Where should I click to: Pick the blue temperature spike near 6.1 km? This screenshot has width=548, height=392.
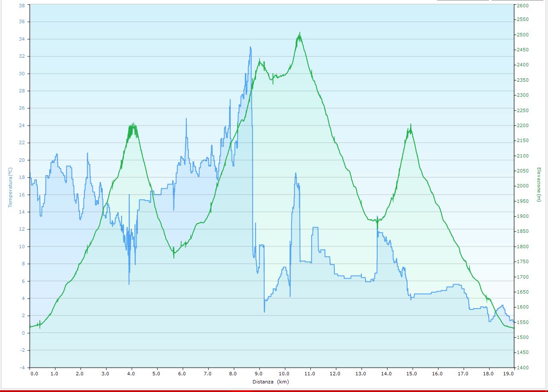[x=186, y=119]
